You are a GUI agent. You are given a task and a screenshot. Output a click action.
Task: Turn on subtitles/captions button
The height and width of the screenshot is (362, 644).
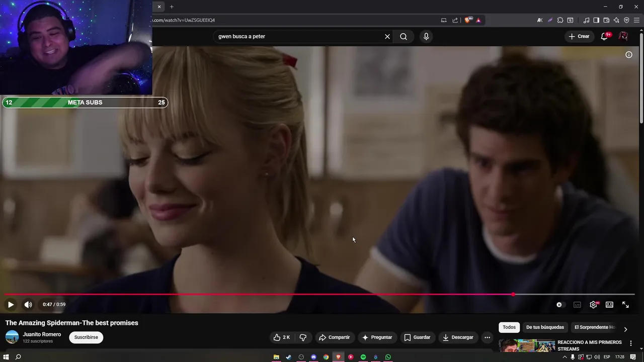(x=577, y=305)
